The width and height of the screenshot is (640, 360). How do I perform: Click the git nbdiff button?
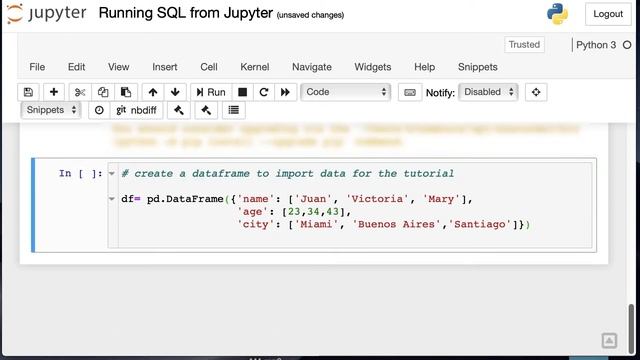click(x=136, y=110)
